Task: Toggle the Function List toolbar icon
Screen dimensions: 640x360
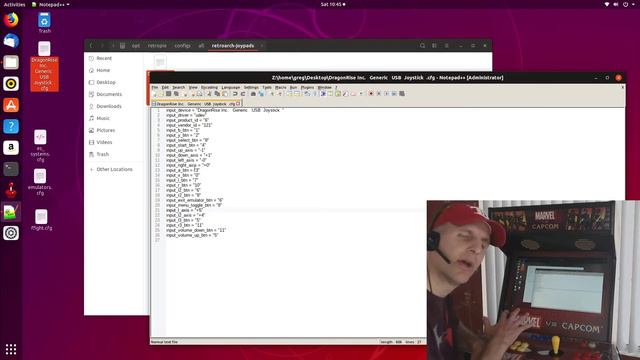Action: tap(345, 93)
